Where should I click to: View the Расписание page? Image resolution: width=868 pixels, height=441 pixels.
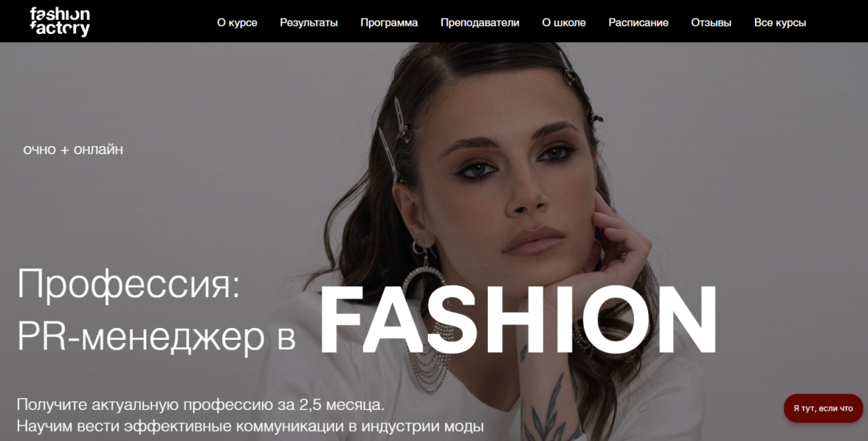coord(638,23)
